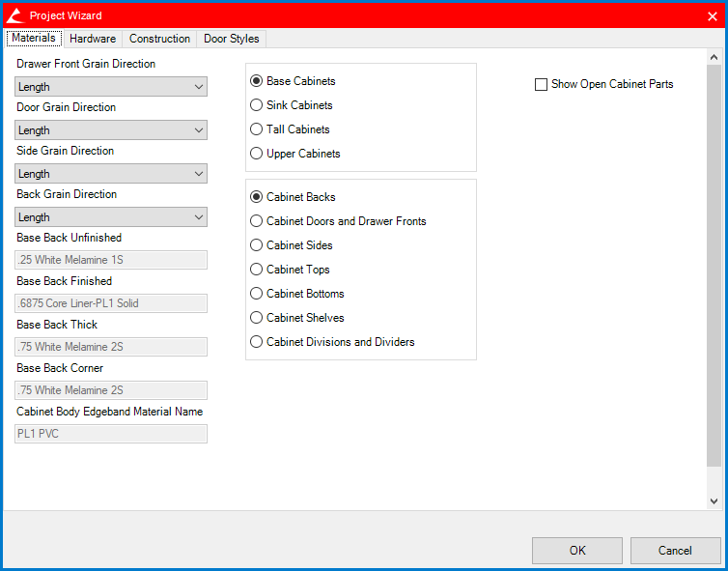
Task: Click the Base Back Thick field
Action: click(111, 347)
